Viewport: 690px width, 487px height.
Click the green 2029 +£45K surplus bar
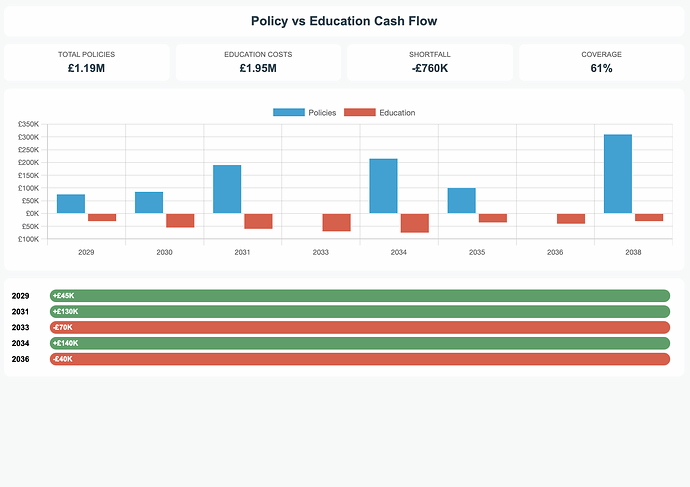click(x=360, y=296)
